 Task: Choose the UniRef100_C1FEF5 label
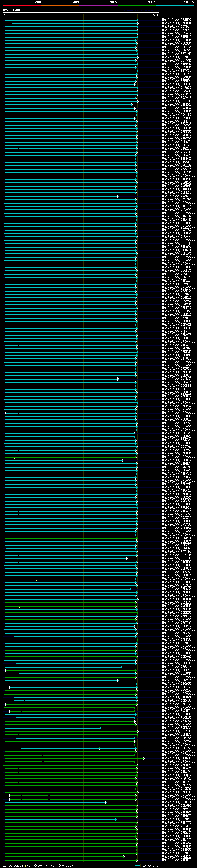(177, 121)
